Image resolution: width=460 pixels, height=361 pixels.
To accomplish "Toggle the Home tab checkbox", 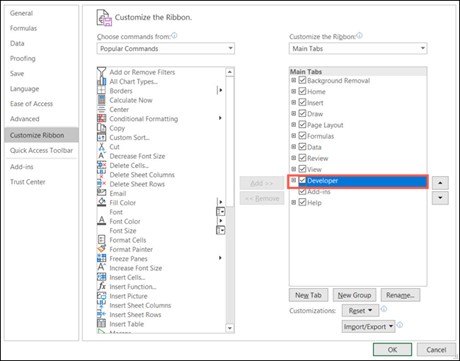I will click(x=302, y=91).
